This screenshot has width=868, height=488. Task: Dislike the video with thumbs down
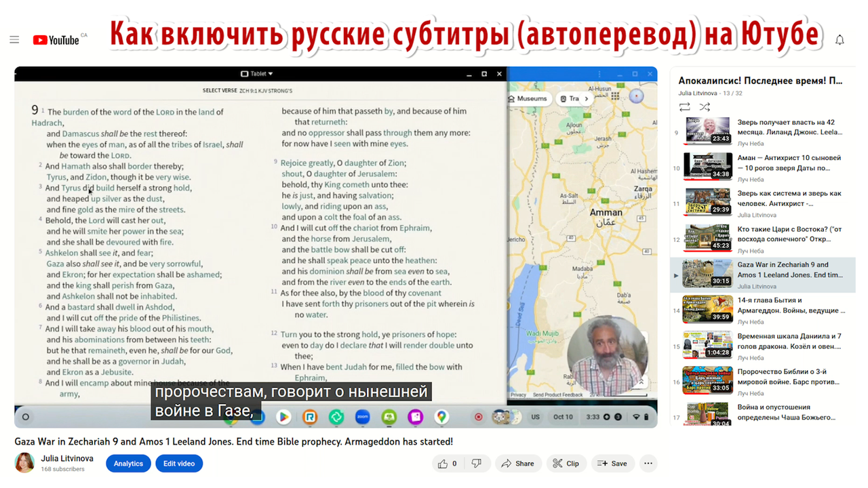[x=477, y=464]
